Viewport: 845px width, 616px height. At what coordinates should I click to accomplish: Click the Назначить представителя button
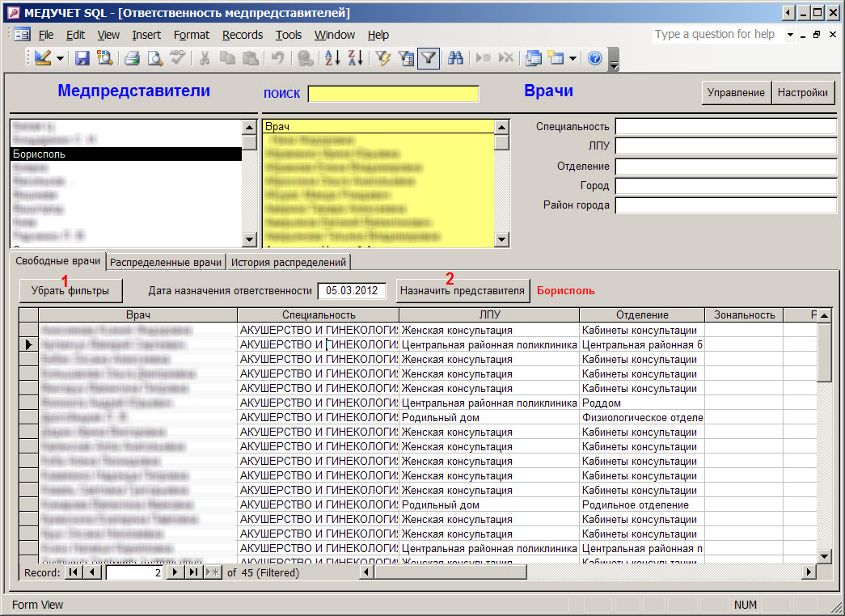(463, 291)
